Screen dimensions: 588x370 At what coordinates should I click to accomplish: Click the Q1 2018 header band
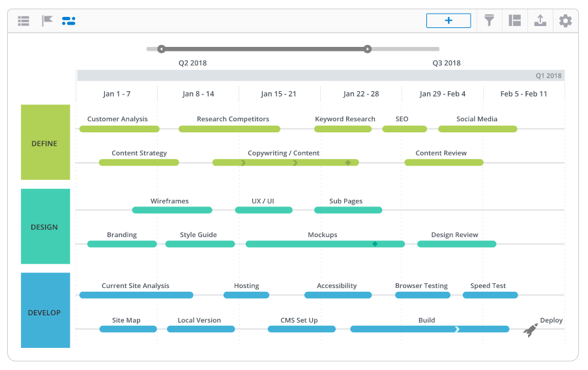click(x=321, y=76)
